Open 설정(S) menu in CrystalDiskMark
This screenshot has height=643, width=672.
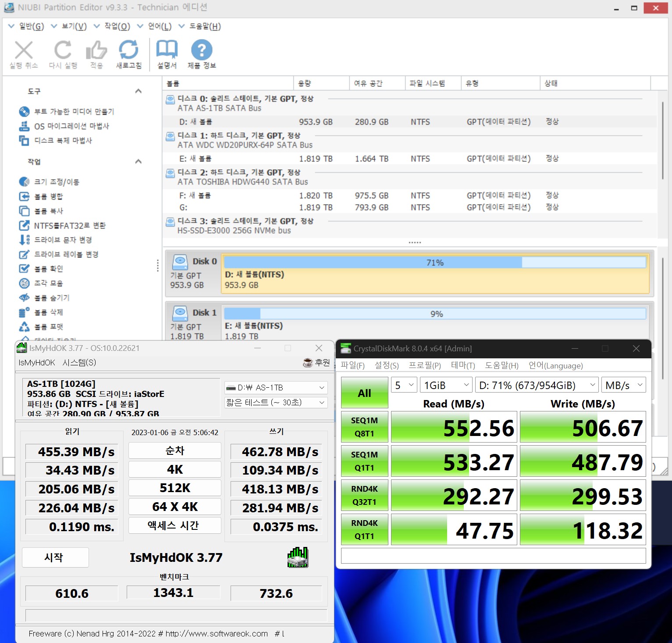point(387,365)
